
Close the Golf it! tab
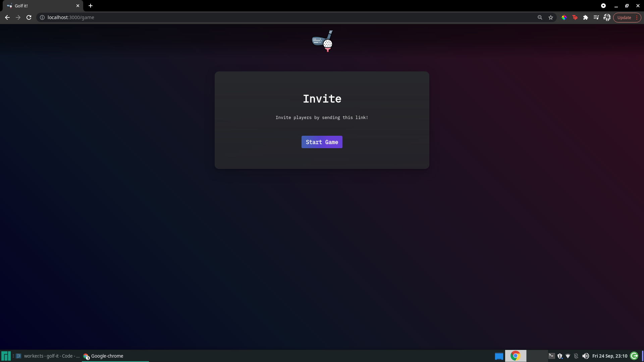(x=78, y=6)
